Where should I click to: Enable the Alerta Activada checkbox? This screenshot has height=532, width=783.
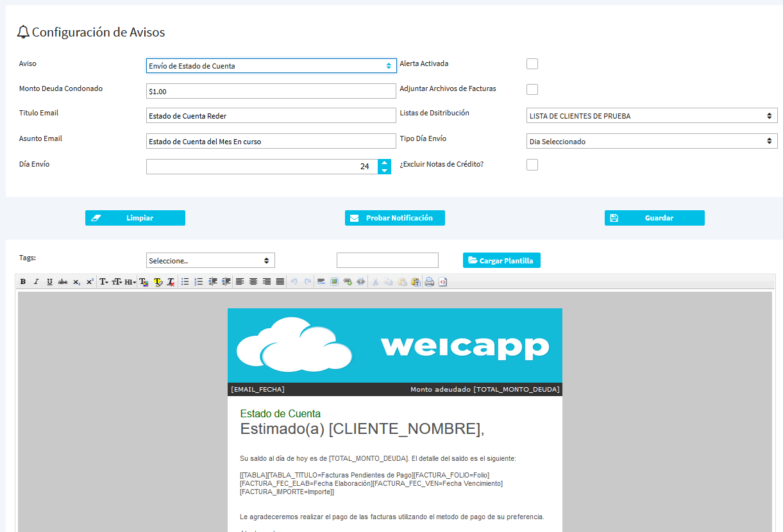(x=532, y=64)
